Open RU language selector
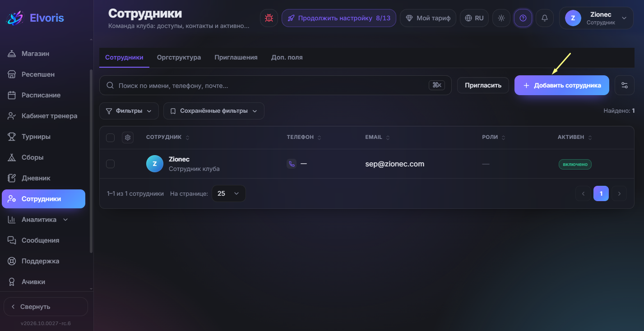This screenshot has width=644, height=331. point(474,18)
